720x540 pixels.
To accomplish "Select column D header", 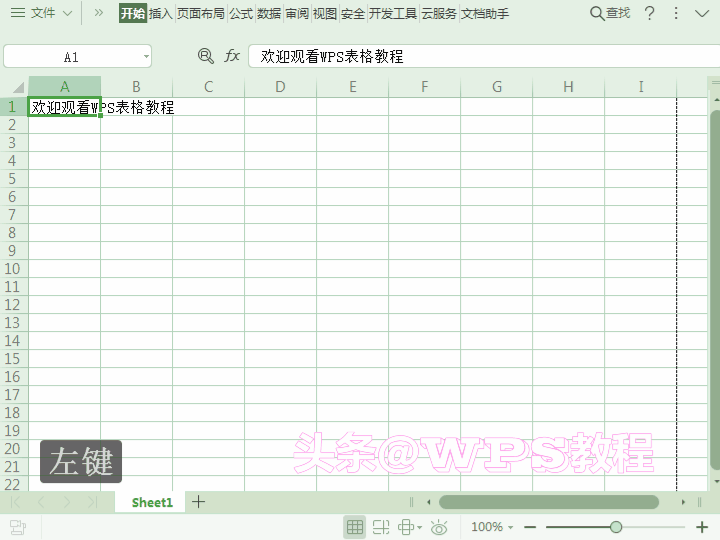I will tap(281, 86).
